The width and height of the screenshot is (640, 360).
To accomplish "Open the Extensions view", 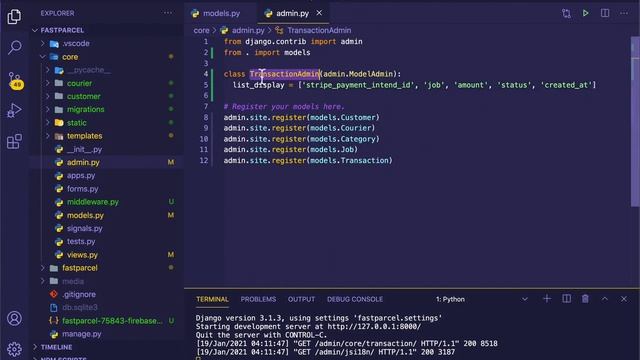I will coord(14,141).
